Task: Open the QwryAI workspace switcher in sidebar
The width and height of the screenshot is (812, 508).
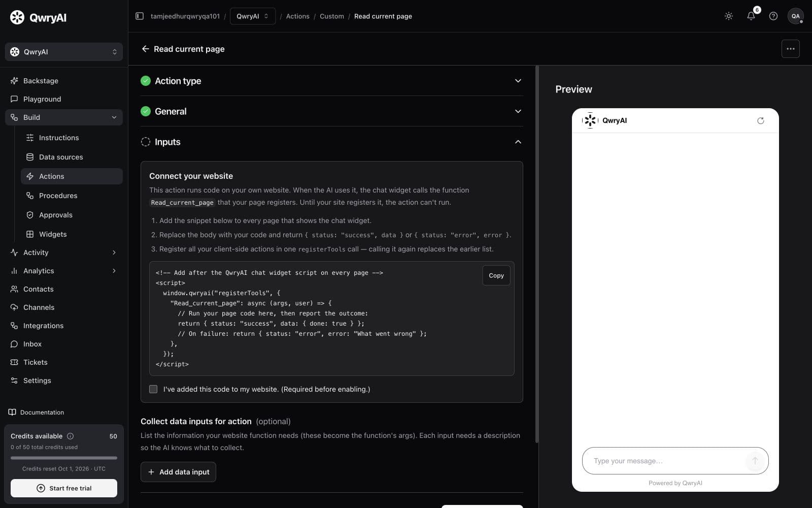Action: [x=64, y=52]
